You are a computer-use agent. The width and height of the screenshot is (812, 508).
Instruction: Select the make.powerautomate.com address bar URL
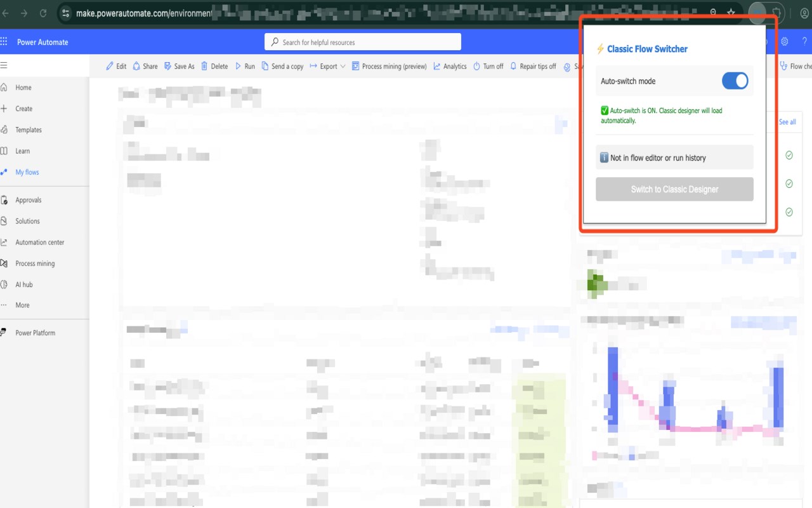pyautogui.click(x=144, y=13)
